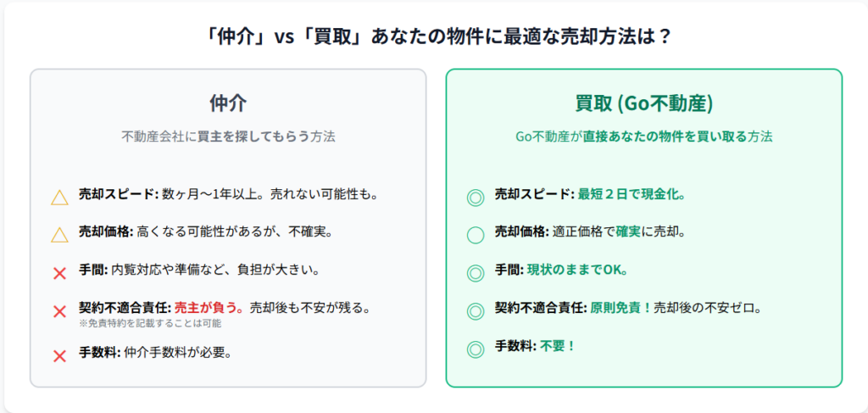
Task: Click the triangle icon beside 売却価格 under 仲介
Action: 59,235
